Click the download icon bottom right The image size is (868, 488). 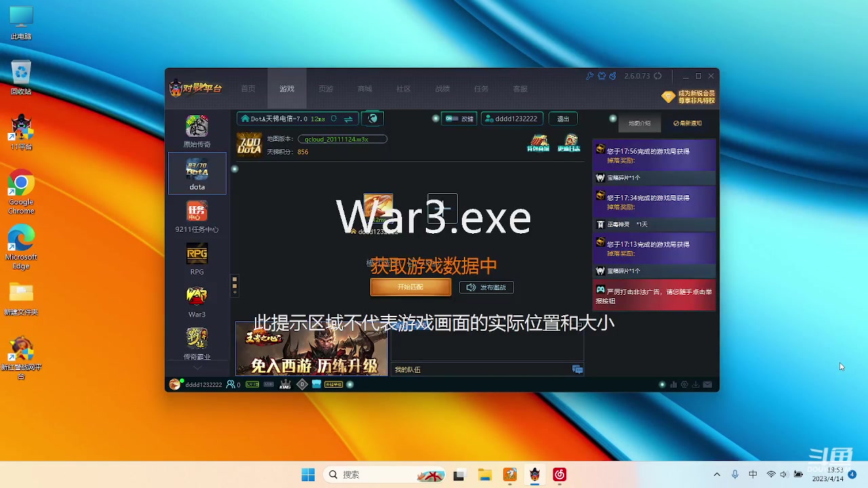point(695,385)
